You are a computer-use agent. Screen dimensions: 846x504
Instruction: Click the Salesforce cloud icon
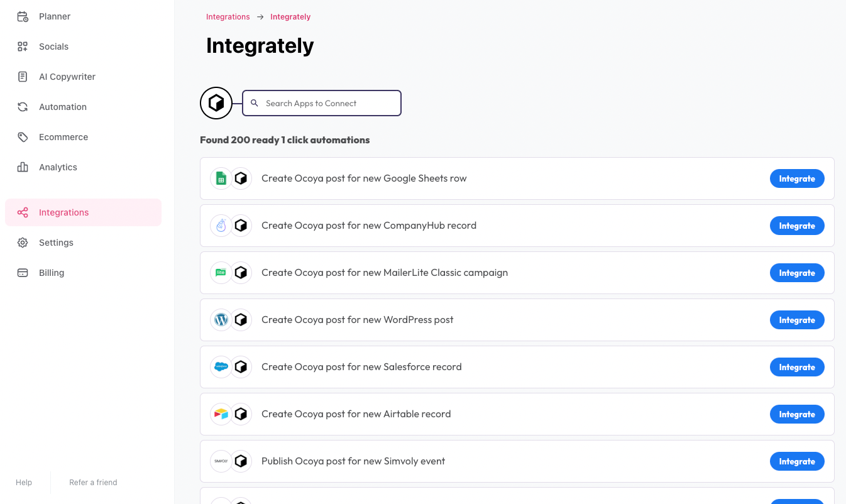point(221,367)
